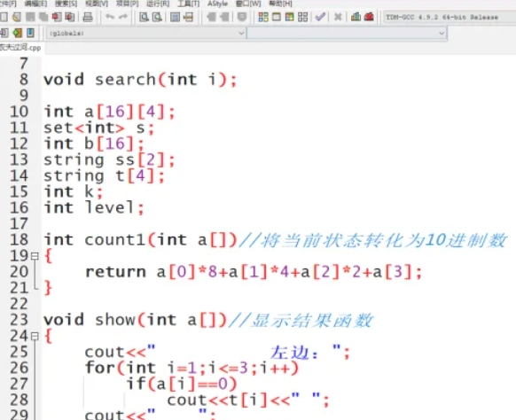Screen dimensions: 516x420
Task: Click the Insert icon on the second toolbar row
Action: 4,33
